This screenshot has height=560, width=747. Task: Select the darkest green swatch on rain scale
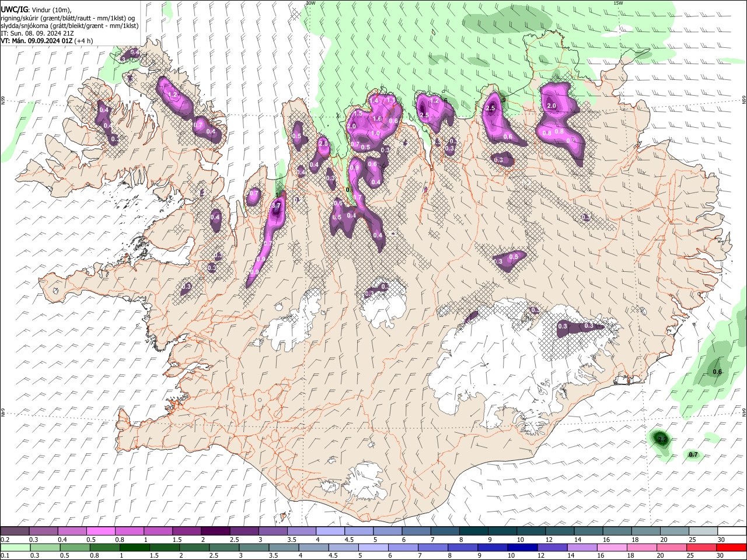click(135, 547)
